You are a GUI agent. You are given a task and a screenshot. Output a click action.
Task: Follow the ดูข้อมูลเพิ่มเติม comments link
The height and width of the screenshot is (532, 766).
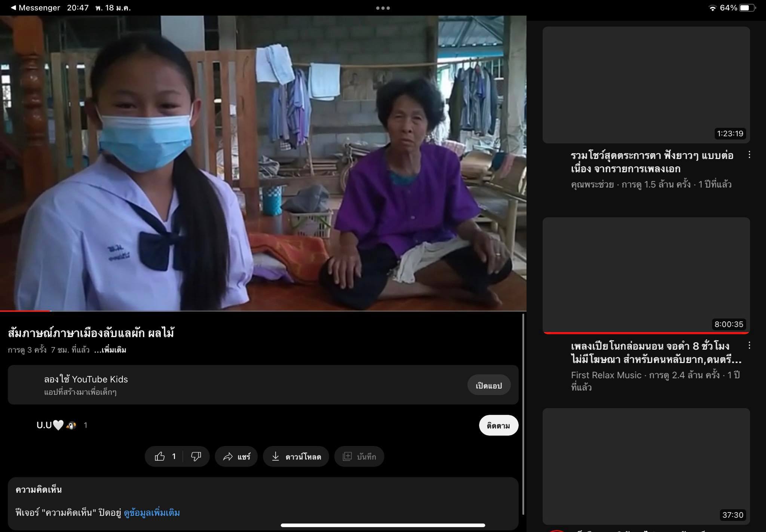[x=152, y=513]
